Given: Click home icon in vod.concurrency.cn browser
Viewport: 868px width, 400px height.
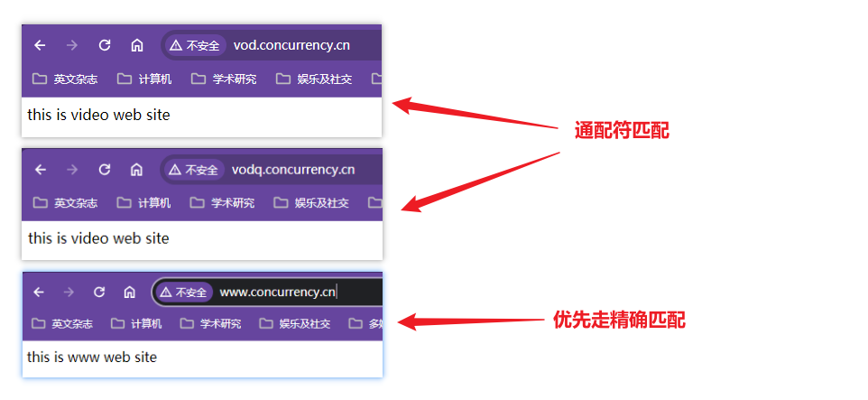Looking at the screenshot, I should [137, 45].
